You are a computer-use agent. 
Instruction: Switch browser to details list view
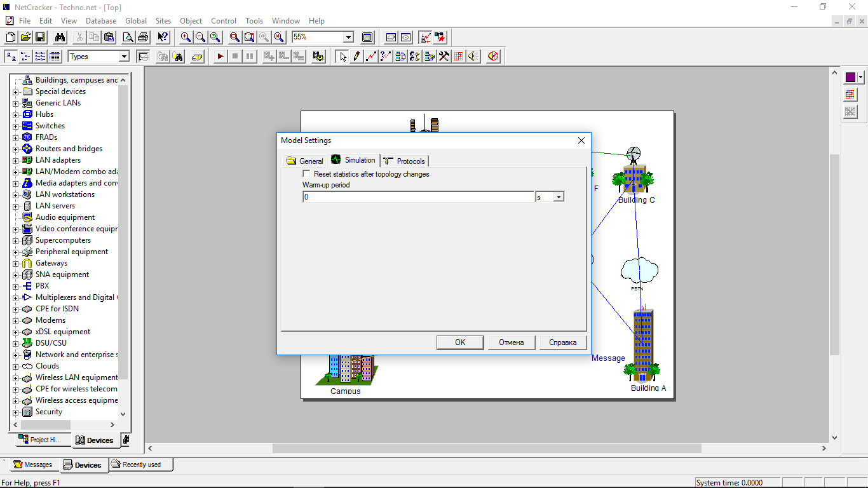pyautogui.click(x=55, y=57)
